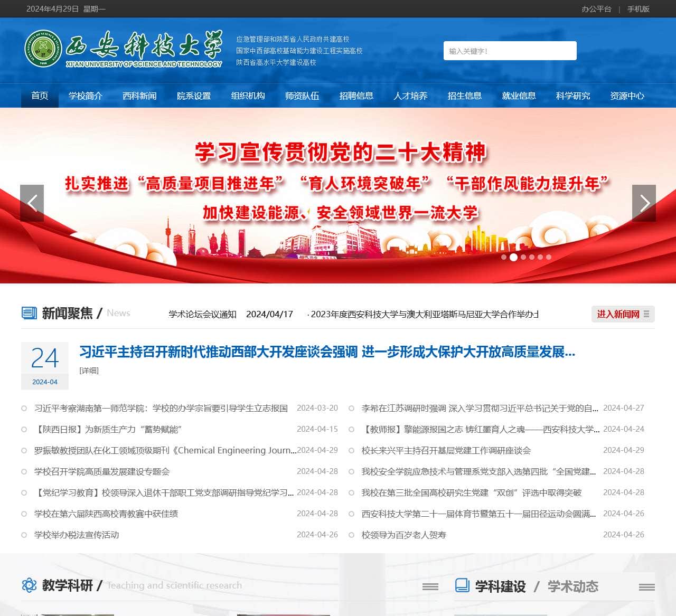Viewport: 676px width, 616px height.
Task: Go to 办公平台 link
Action: tap(596, 9)
